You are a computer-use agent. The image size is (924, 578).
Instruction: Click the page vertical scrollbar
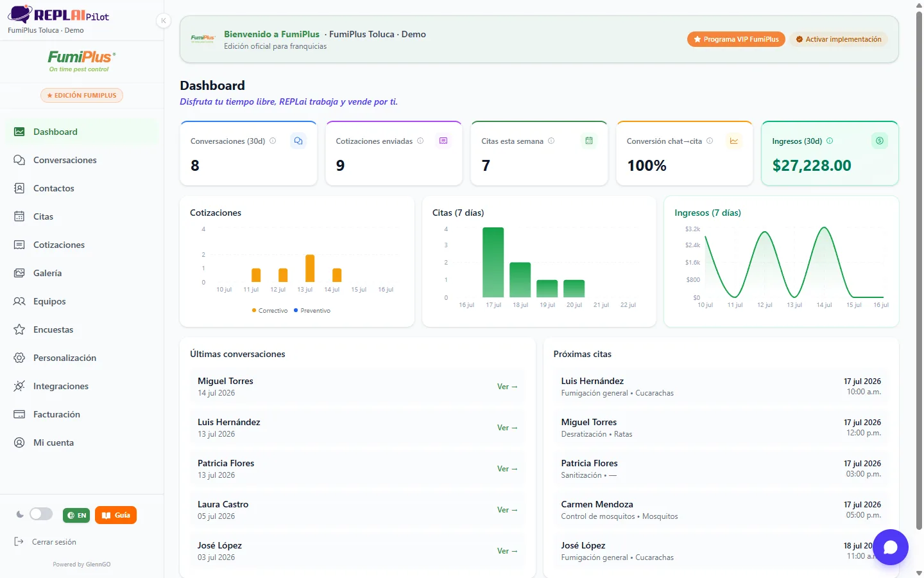(x=919, y=270)
